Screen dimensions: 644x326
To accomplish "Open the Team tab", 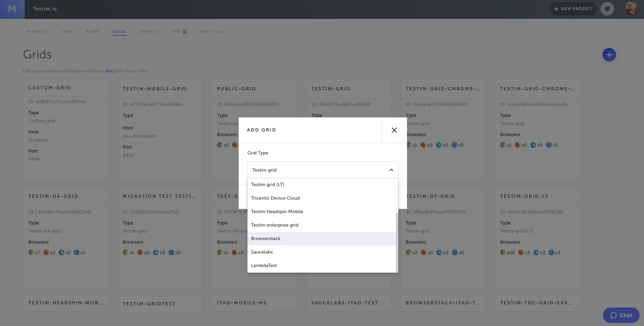I will pyautogui.click(x=67, y=32).
